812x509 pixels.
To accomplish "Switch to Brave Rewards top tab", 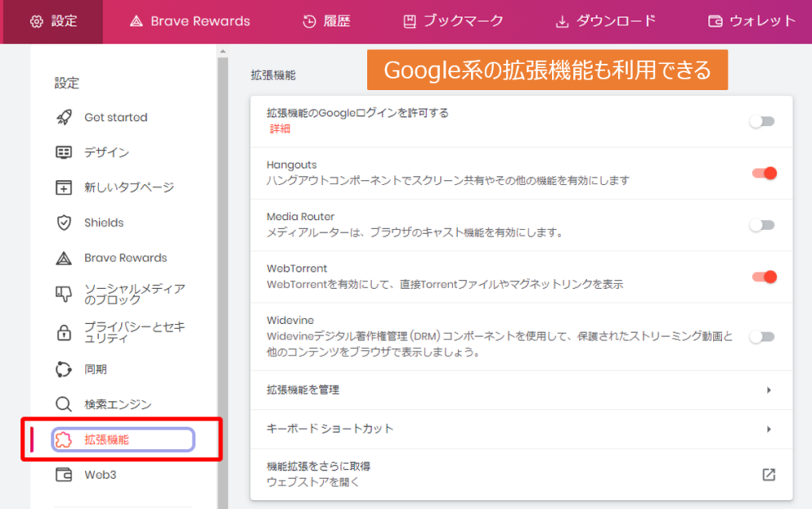I will 189,21.
